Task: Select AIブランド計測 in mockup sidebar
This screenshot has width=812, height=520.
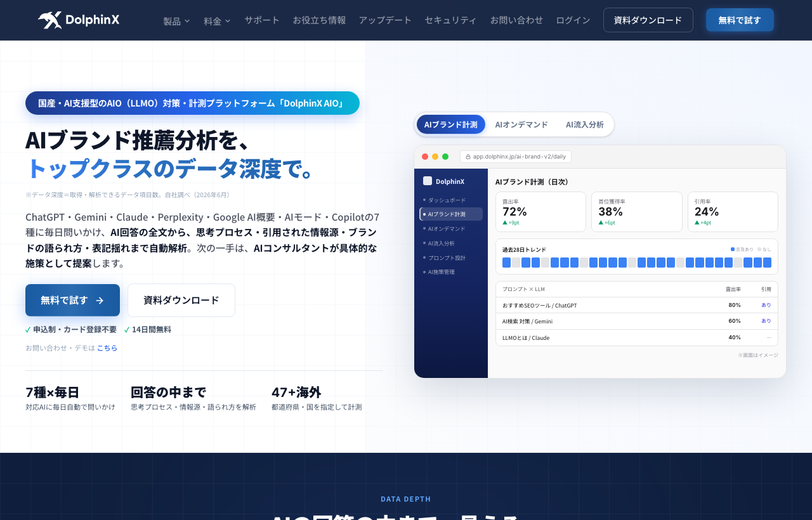Action: (x=451, y=214)
